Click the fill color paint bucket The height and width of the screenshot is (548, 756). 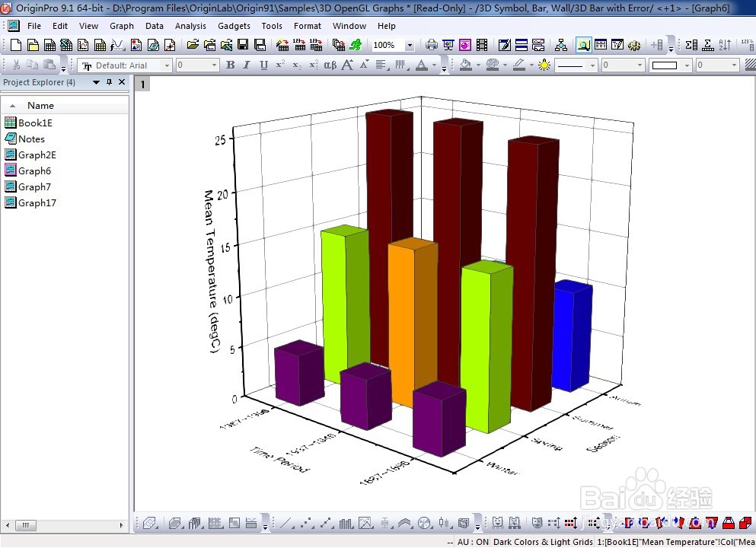click(466, 65)
